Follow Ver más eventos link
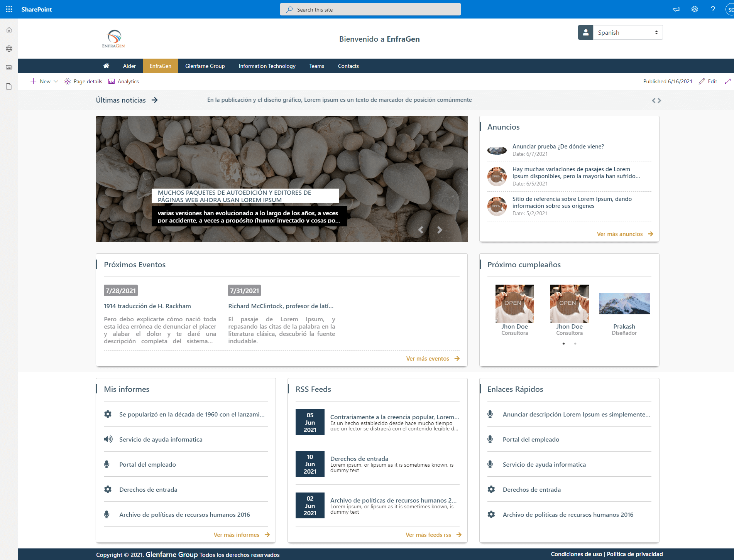Image resolution: width=734 pixels, height=560 pixels. coord(433,359)
